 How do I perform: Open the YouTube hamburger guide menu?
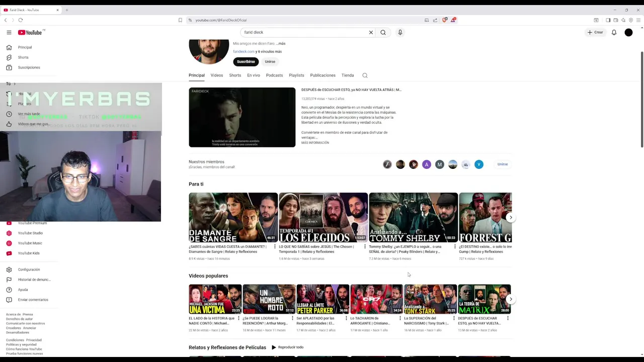[x=9, y=32]
